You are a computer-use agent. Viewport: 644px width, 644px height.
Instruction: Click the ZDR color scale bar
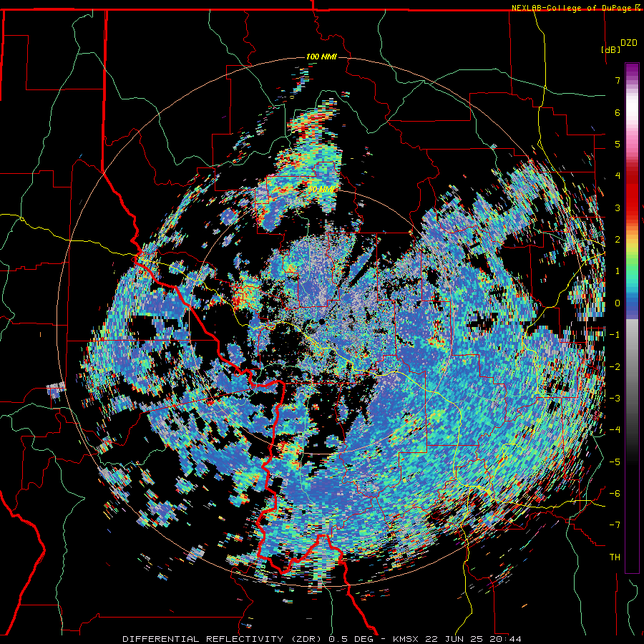pos(632,318)
